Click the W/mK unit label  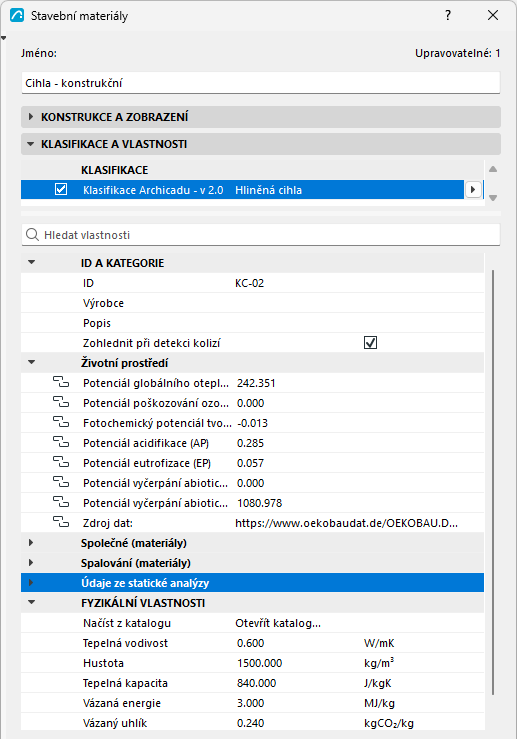379,643
